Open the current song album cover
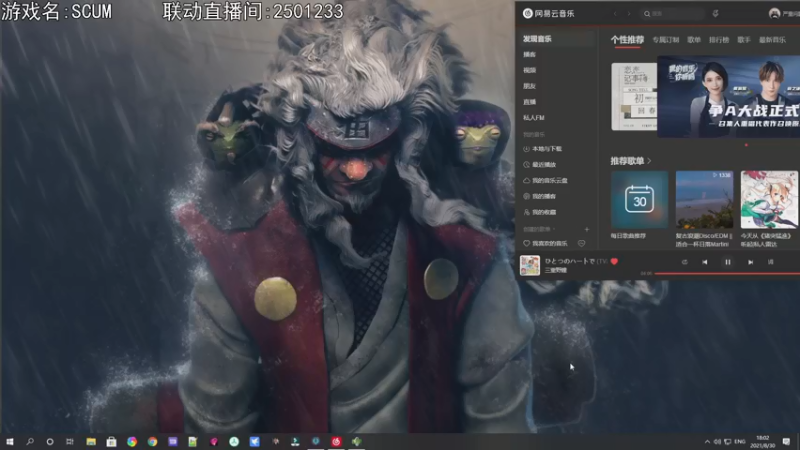 (530, 266)
